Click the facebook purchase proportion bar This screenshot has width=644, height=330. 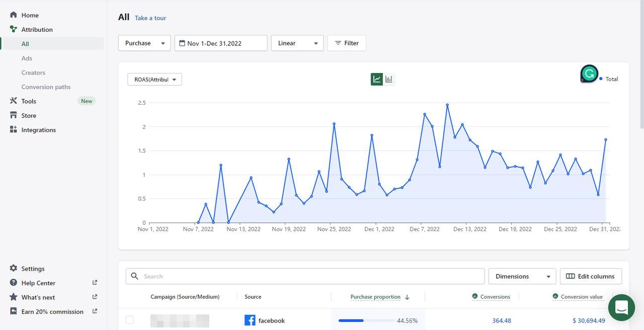click(x=366, y=320)
